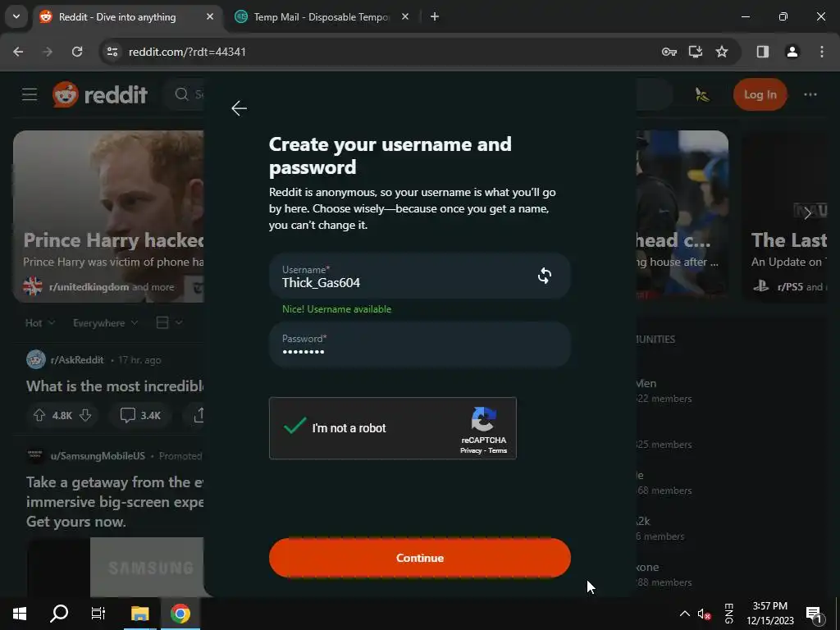Open the muted volume tray icon

tap(704, 614)
